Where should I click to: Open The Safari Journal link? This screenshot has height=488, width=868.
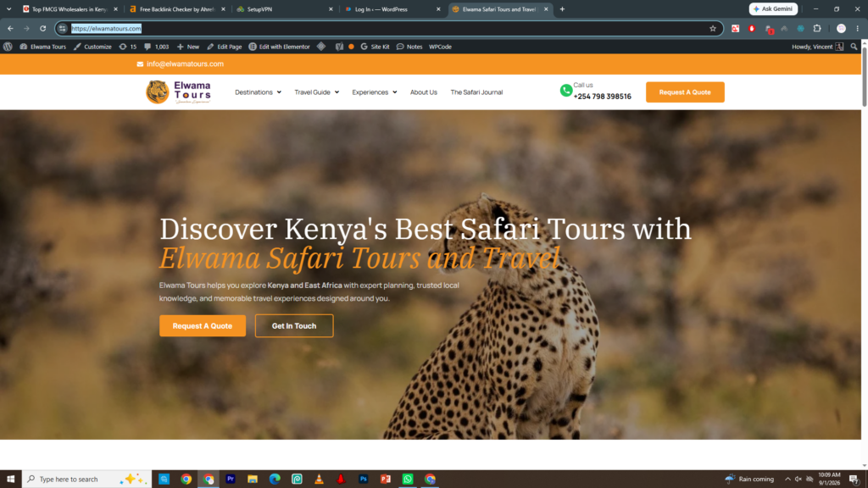pyautogui.click(x=476, y=92)
